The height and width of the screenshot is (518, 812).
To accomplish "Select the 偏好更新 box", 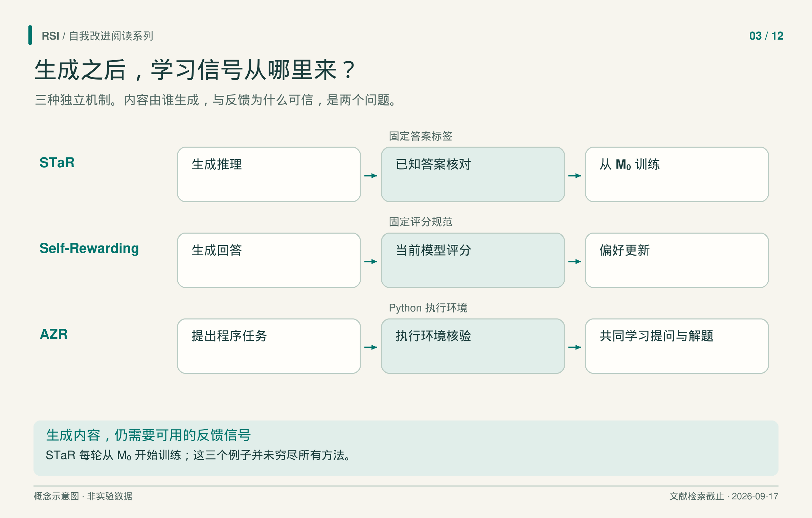I will (x=677, y=260).
